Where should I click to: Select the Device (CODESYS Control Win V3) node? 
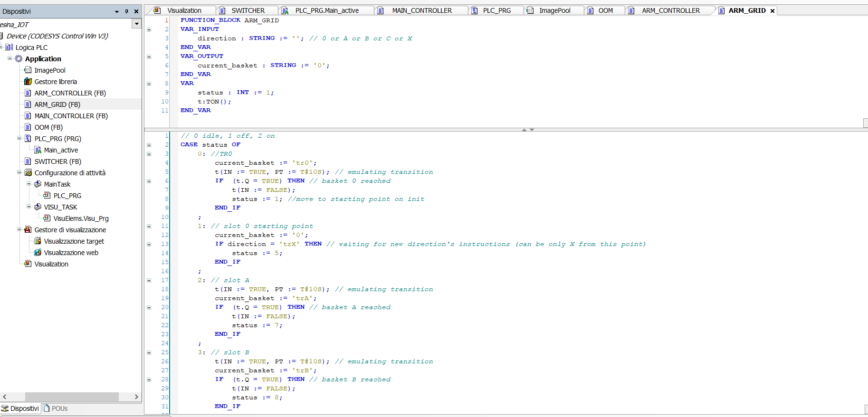pos(57,36)
